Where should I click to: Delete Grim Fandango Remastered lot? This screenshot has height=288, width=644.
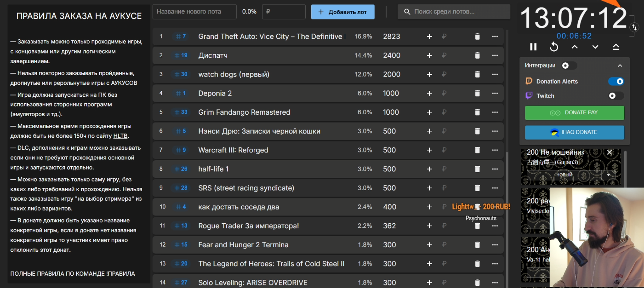(477, 112)
